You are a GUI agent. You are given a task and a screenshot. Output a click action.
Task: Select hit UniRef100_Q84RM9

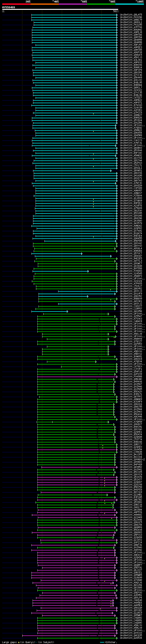point(131,40)
